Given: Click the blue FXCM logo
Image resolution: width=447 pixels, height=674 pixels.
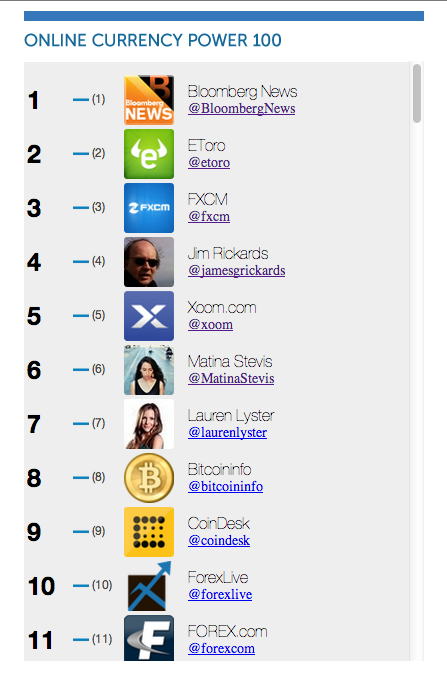Looking at the screenshot, I should click(149, 208).
